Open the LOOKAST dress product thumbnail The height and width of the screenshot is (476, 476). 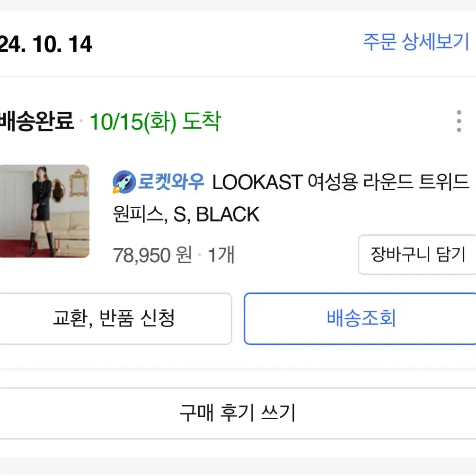[44, 211]
